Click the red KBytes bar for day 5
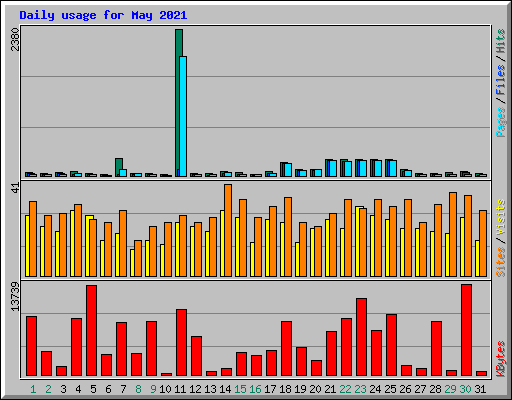The image size is (512, 400). pos(92,330)
